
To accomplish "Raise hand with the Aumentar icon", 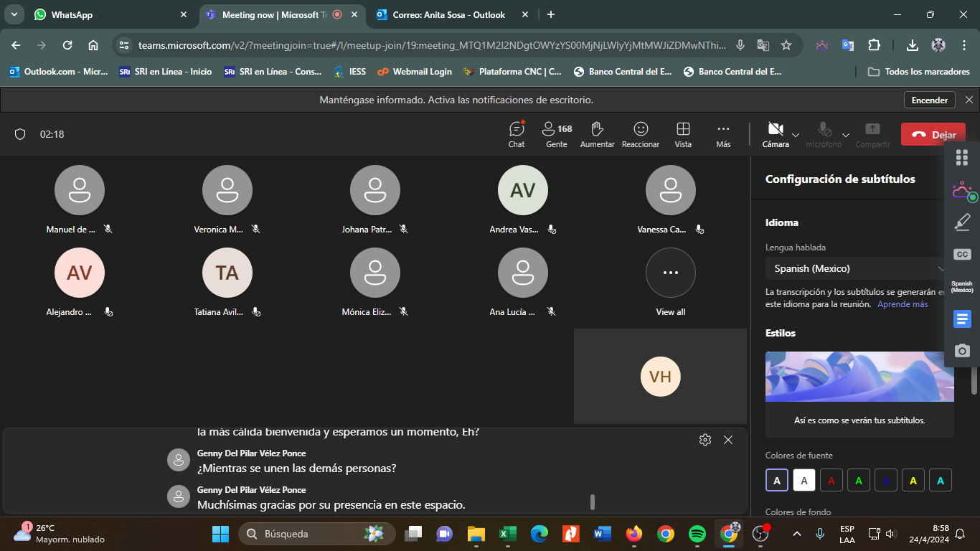I will pyautogui.click(x=597, y=133).
